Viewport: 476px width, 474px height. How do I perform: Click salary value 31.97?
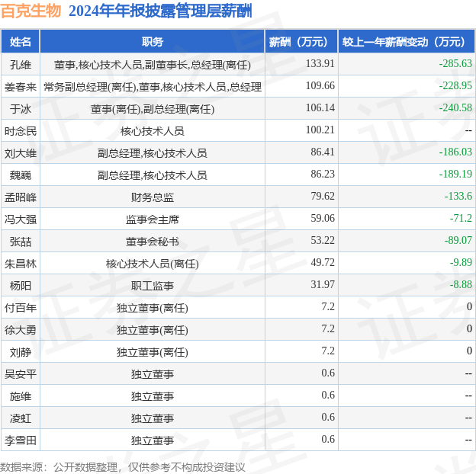click(323, 284)
